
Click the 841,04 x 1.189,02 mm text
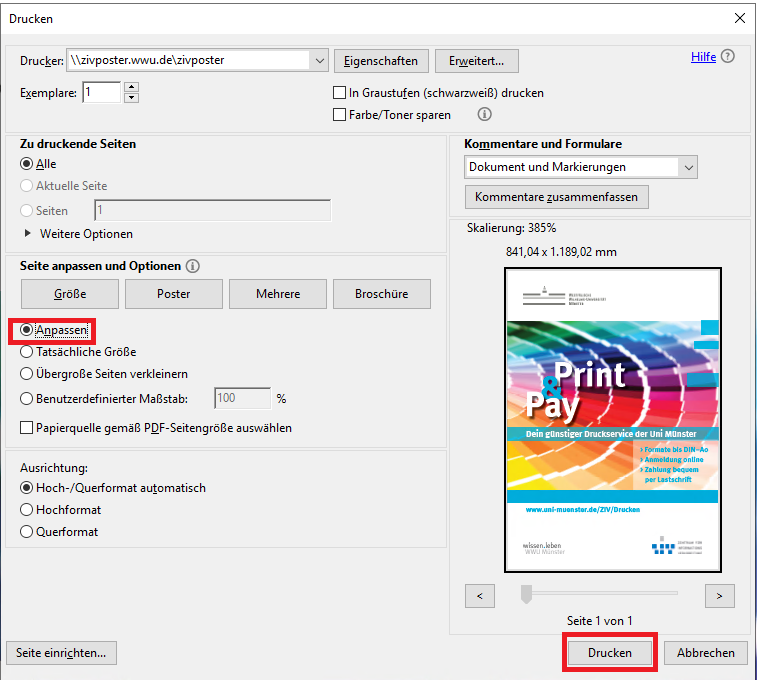[561, 252]
